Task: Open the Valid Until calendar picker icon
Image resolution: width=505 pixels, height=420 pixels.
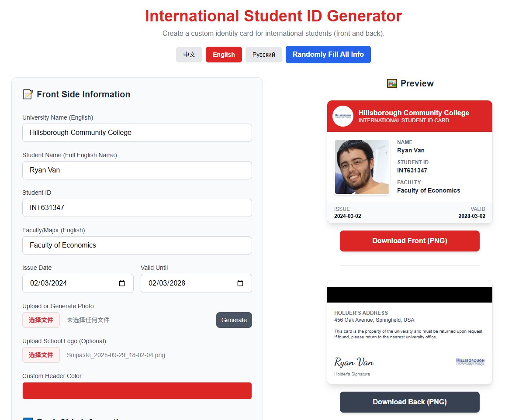Action: tap(240, 283)
